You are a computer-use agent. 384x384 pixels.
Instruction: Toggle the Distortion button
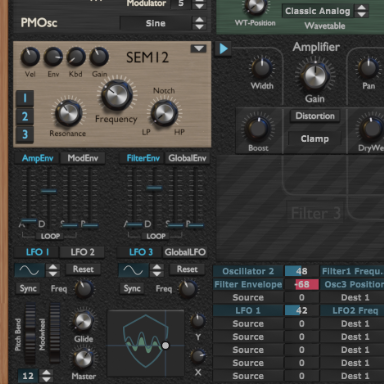[x=315, y=116]
